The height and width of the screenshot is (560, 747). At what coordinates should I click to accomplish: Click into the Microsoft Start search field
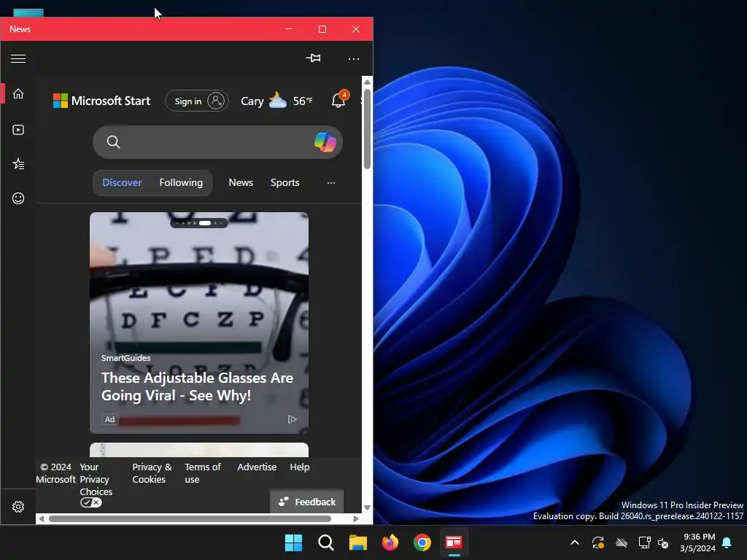point(217,142)
